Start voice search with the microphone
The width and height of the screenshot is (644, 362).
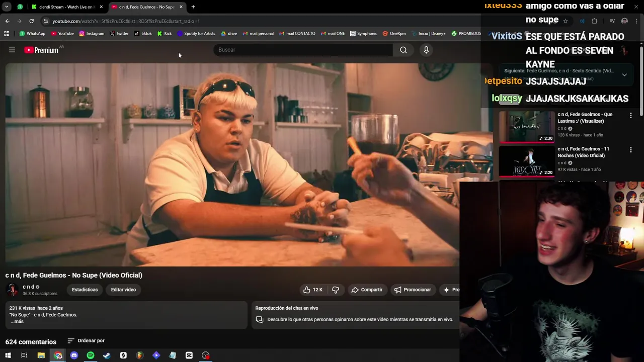tap(426, 50)
